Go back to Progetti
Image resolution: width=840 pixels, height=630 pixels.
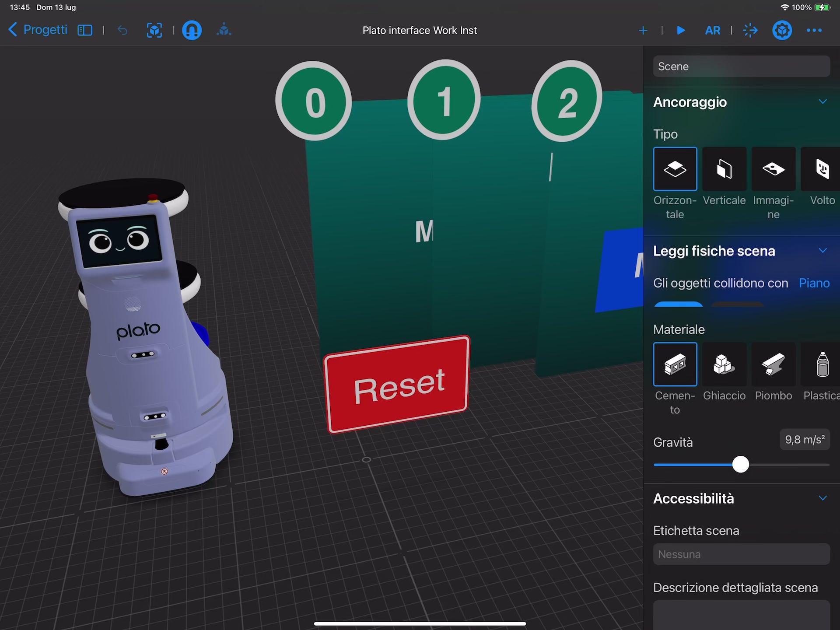click(38, 30)
